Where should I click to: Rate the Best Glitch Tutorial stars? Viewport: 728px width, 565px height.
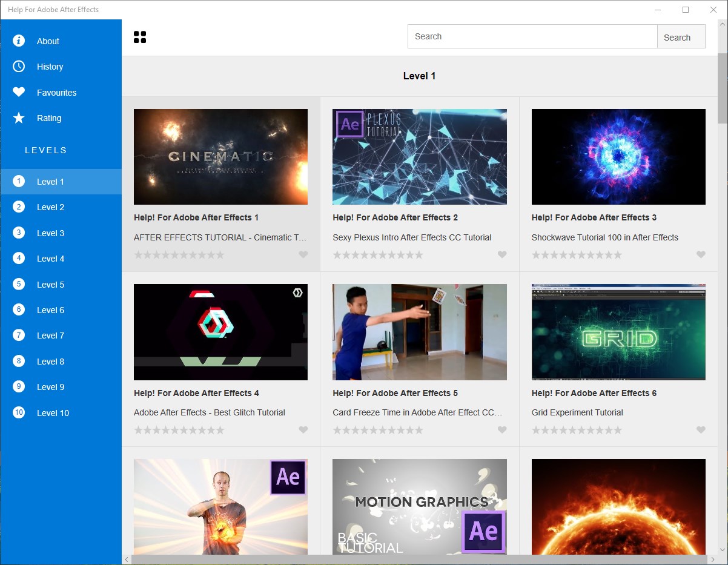[179, 430]
